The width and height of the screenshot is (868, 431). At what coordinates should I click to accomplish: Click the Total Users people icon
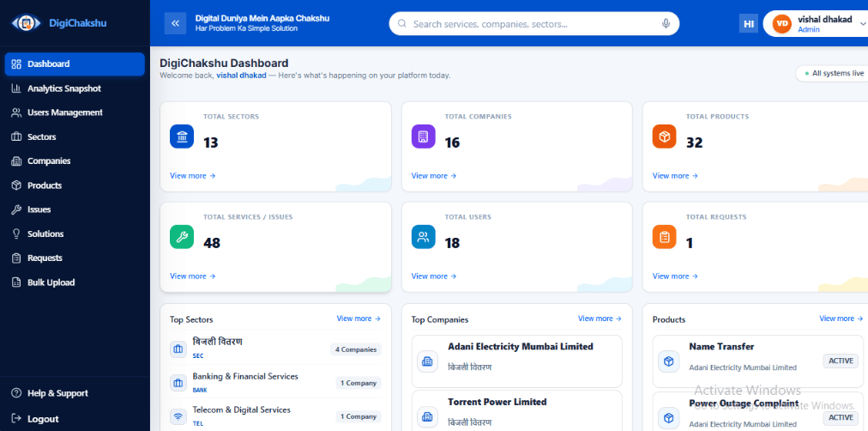pos(424,237)
